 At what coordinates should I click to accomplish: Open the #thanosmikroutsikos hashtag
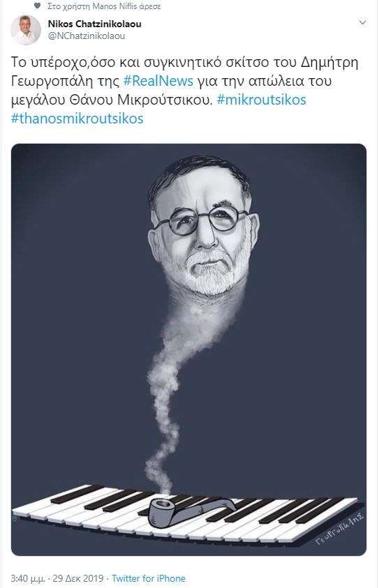[77, 119]
